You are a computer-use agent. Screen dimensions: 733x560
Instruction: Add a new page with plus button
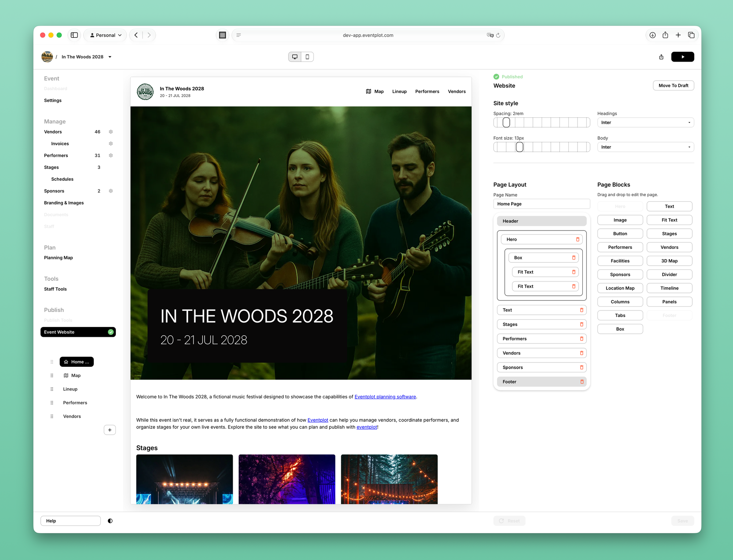[x=110, y=430]
